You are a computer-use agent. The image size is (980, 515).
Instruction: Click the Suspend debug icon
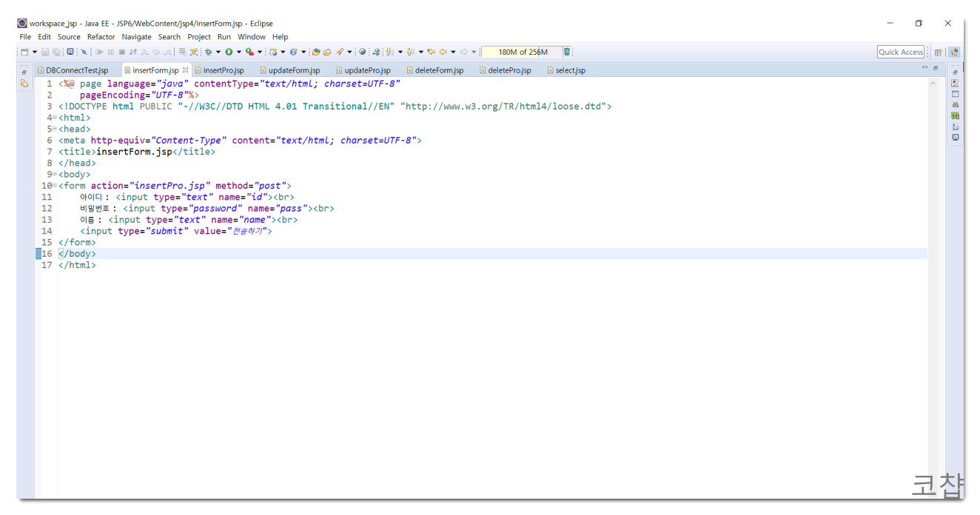[111, 52]
